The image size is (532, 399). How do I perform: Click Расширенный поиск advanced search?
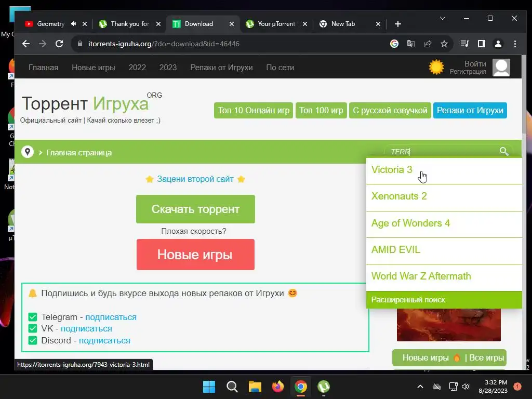[x=444, y=300]
